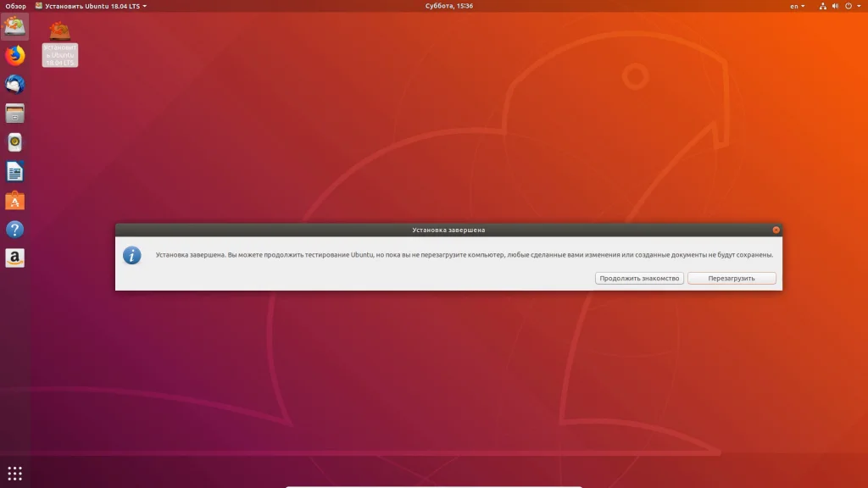Open the Установить Ubuntu 18.04 LTS app menu

(91, 6)
